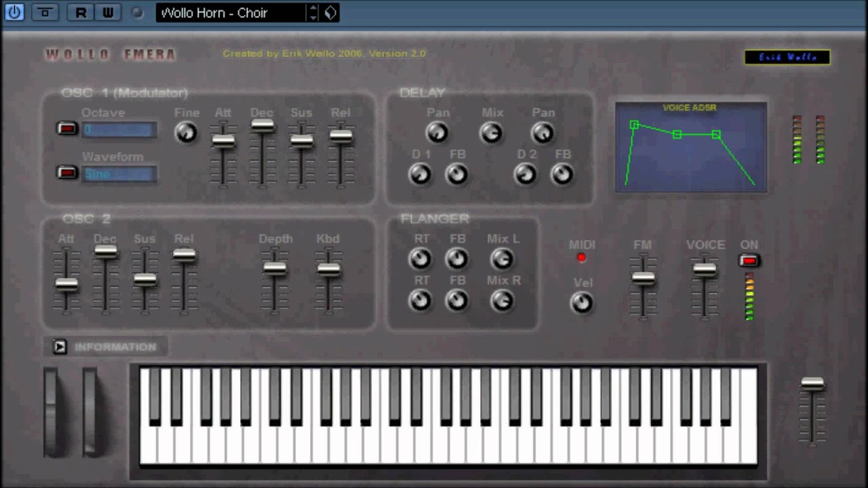Click the OSC 1 Fine tune knob
This screenshot has height=488, width=868.
point(186,133)
